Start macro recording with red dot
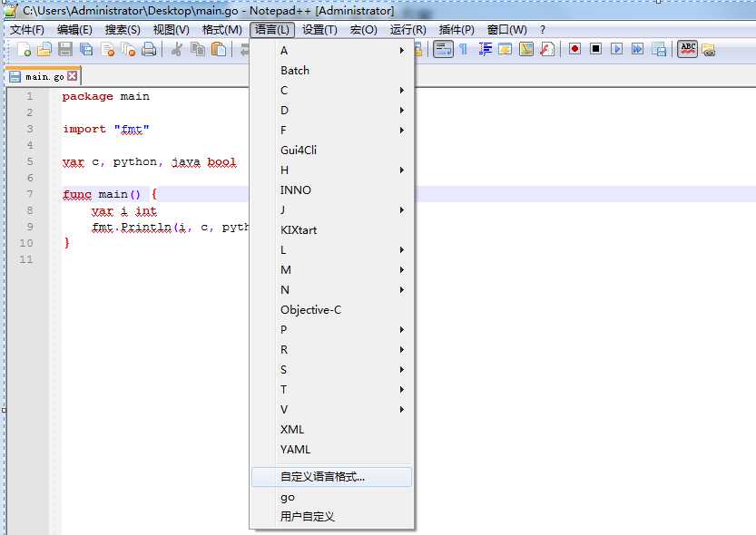756x535 pixels. 574,49
